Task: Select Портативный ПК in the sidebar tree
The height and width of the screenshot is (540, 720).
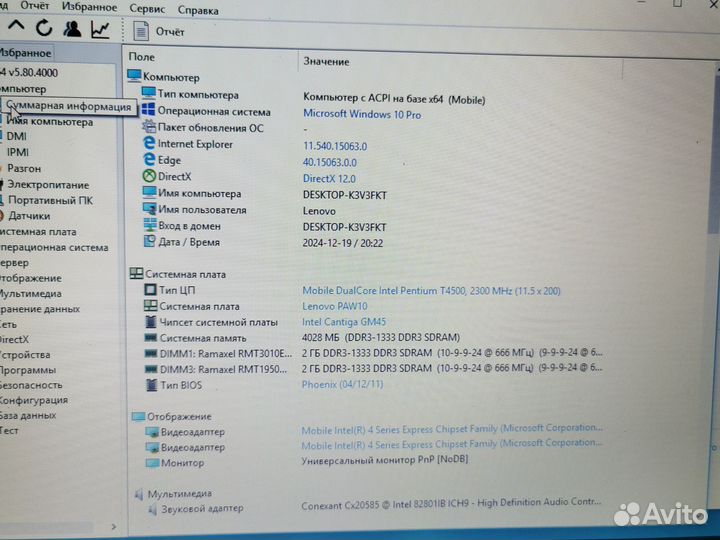Action: click(51, 201)
